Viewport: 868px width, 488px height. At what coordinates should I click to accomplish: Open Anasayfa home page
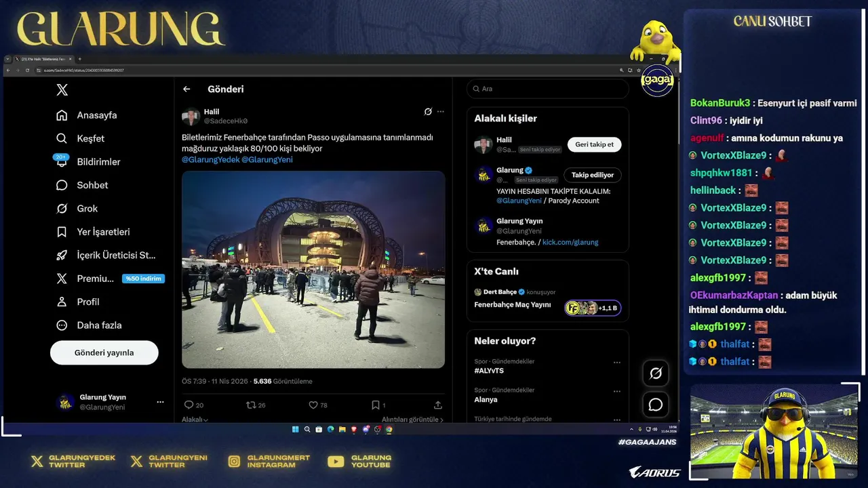click(x=87, y=115)
